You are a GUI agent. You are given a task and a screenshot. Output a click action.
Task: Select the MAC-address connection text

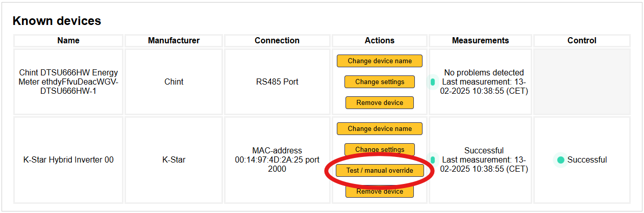click(x=277, y=159)
